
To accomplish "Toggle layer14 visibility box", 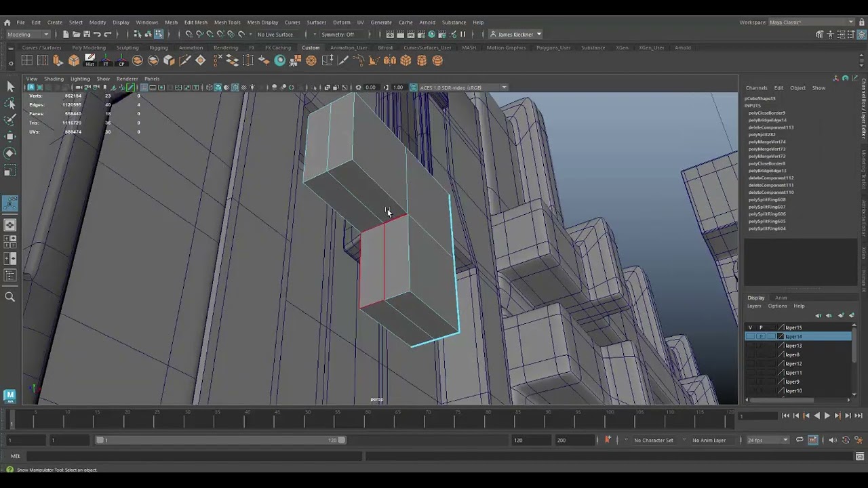I will point(750,336).
